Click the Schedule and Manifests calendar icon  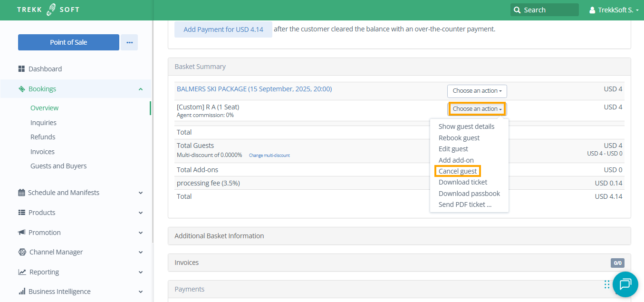pyautogui.click(x=21, y=193)
